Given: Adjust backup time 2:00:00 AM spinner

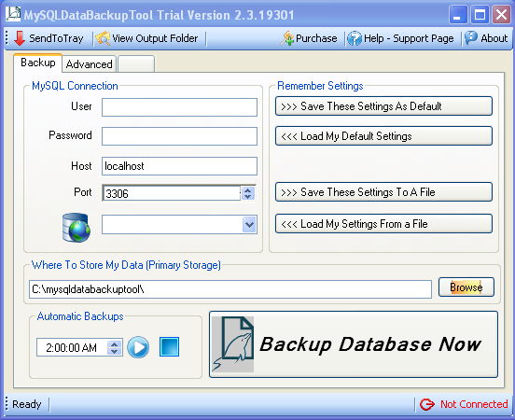Looking at the screenshot, I should pos(115,347).
